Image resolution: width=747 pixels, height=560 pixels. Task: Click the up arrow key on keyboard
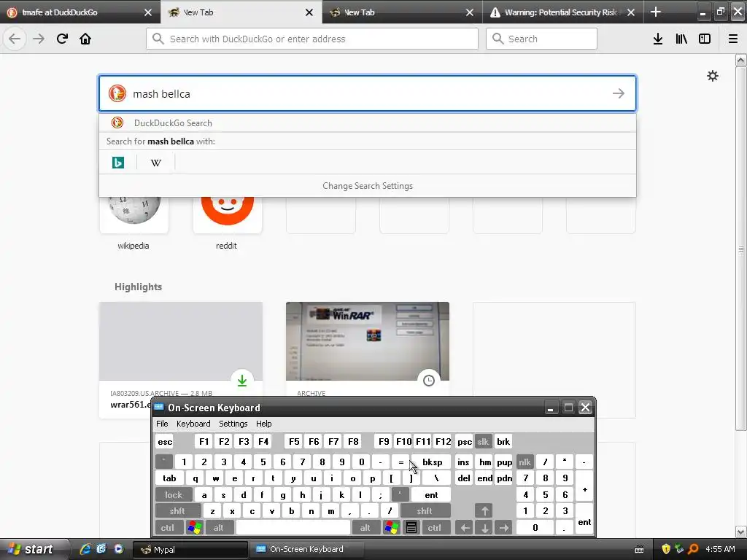click(484, 511)
